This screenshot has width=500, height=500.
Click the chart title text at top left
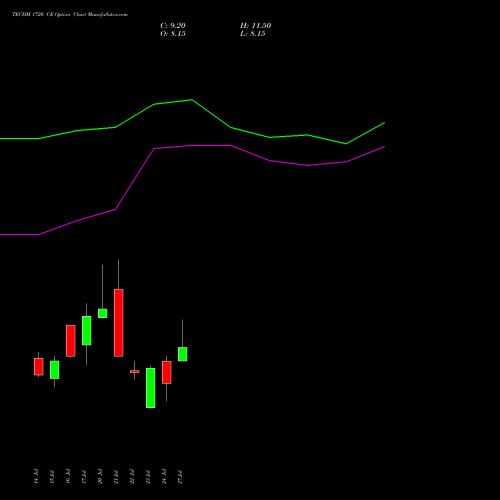(x=70, y=14)
